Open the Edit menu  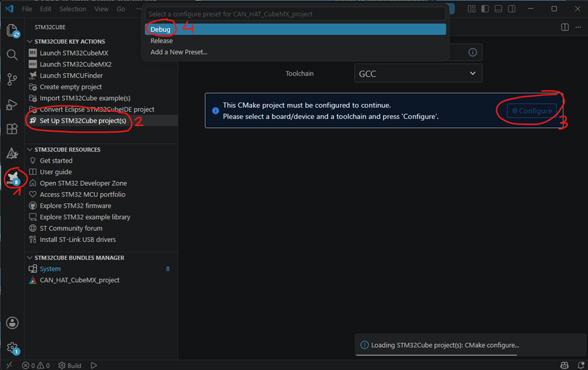click(46, 8)
